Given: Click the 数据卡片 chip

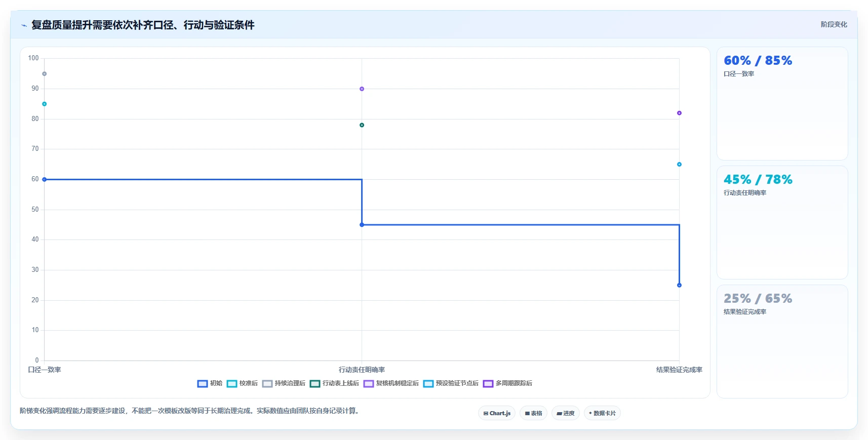Looking at the screenshot, I should pyautogui.click(x=602, y=413).
